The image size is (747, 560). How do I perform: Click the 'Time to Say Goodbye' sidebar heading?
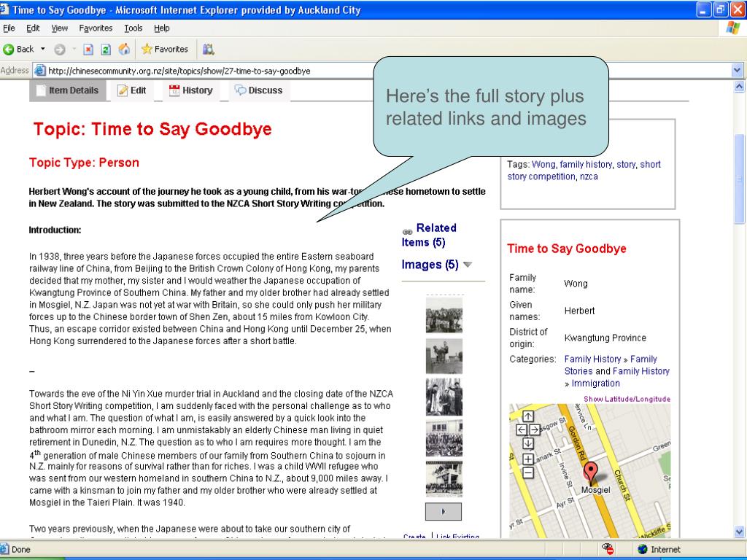[x=566, y=249]
